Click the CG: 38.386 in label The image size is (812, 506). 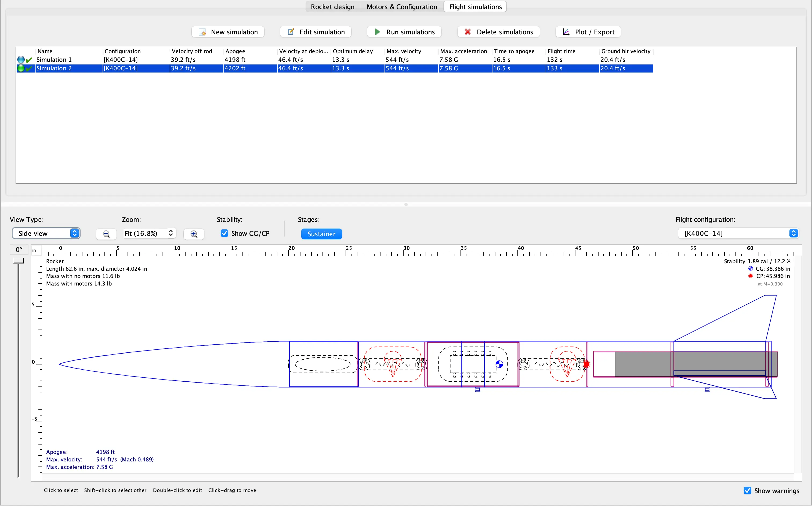pos(773,269)
